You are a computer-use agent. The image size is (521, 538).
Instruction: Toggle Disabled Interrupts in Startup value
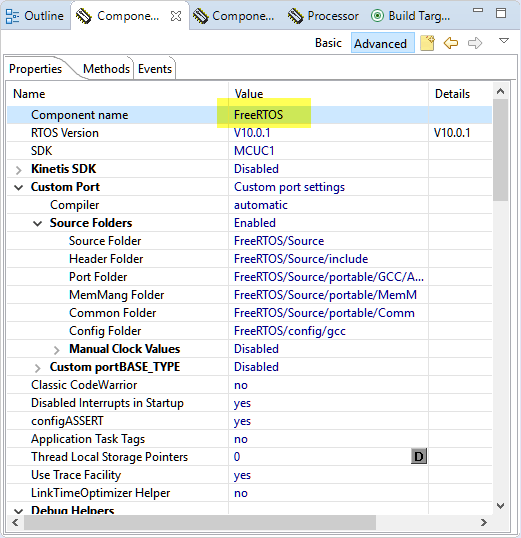coord(242,403)
